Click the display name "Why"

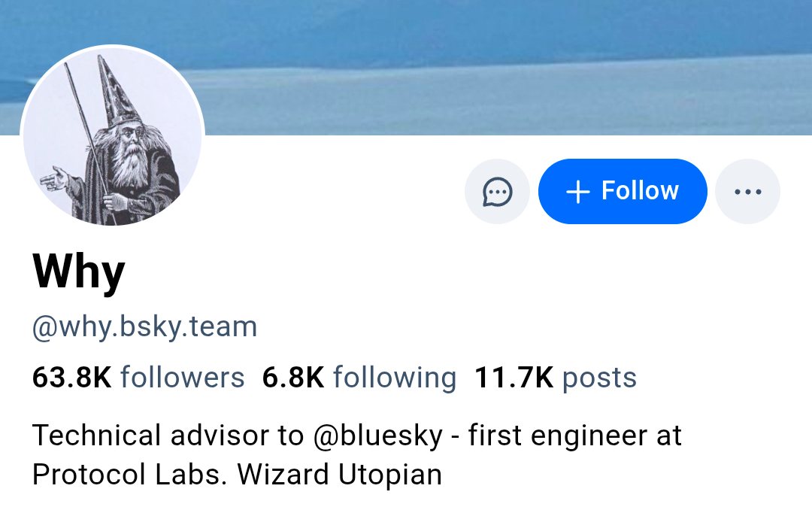[x=78, y=272]
